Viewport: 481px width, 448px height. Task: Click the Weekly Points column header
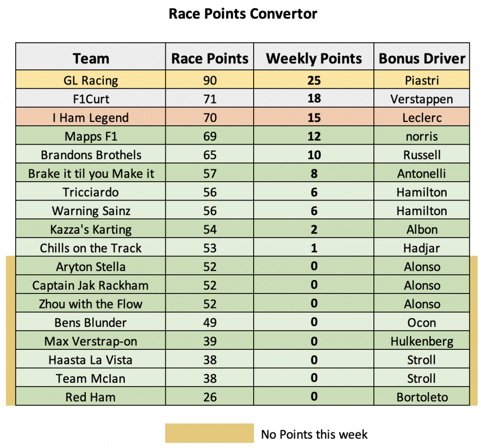pyautogui.click(x=313, y=57)
